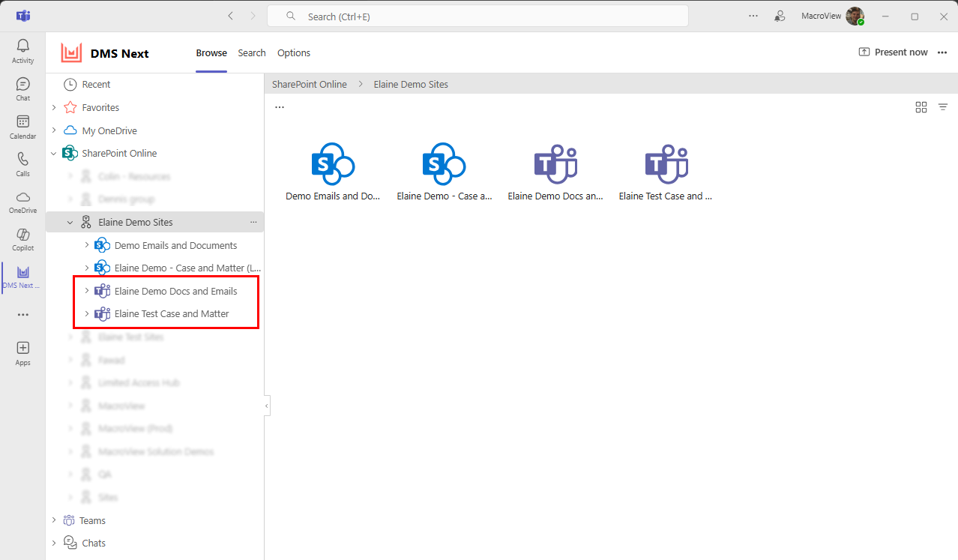Select SharePoint Online tree label
This screenshot has height=560, width=958.
click(x=119, y=154)
